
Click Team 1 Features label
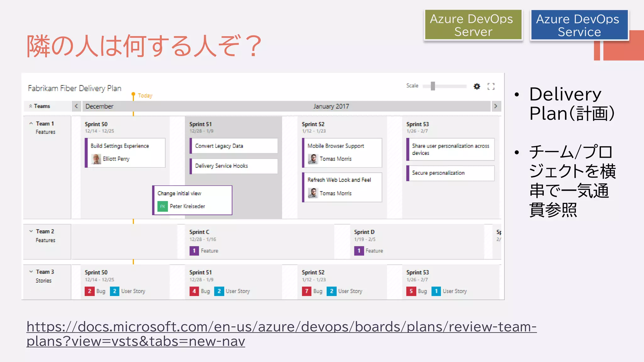pos(46,132)
